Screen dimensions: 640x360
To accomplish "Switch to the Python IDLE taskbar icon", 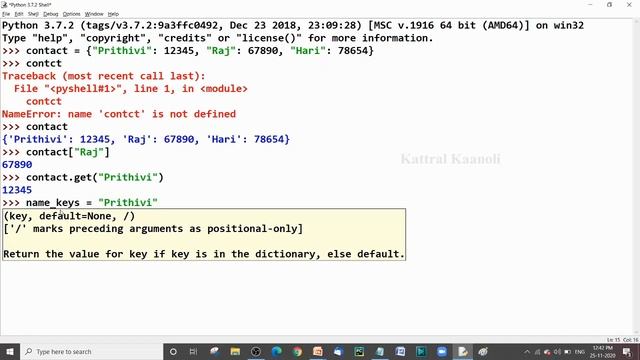I will click(x=462, y=351).
